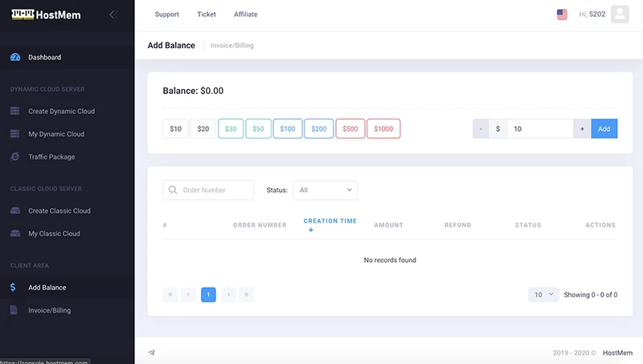The image size is (643, 364).
Task: Click the search magnifier icon in order field
Action: pos(173,190)
